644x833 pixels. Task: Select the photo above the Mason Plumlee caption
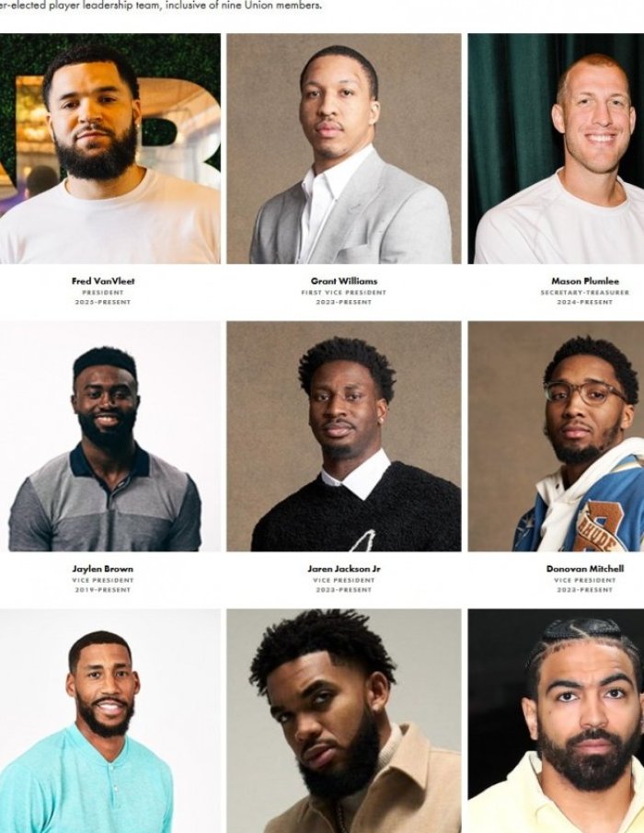pos(556,149)
